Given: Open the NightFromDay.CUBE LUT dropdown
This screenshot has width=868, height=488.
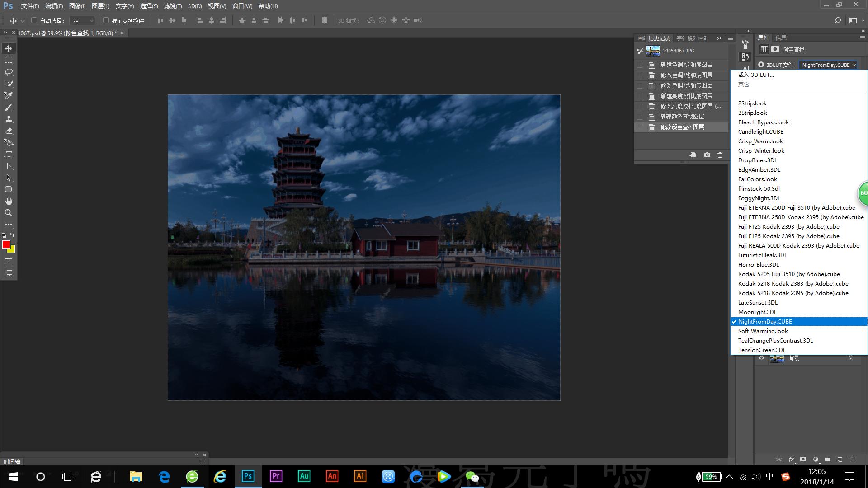Looking at the screenshot, I should (x=828, y=65).
